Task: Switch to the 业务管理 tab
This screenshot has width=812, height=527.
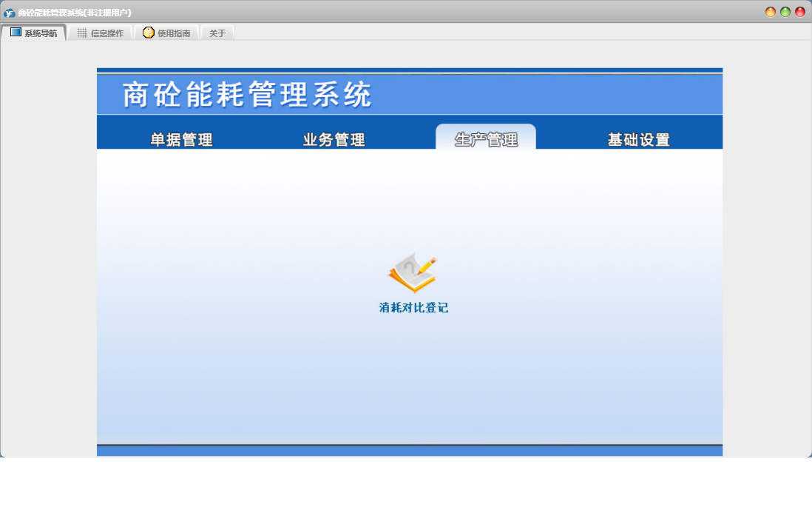Action: pos(334,139)
